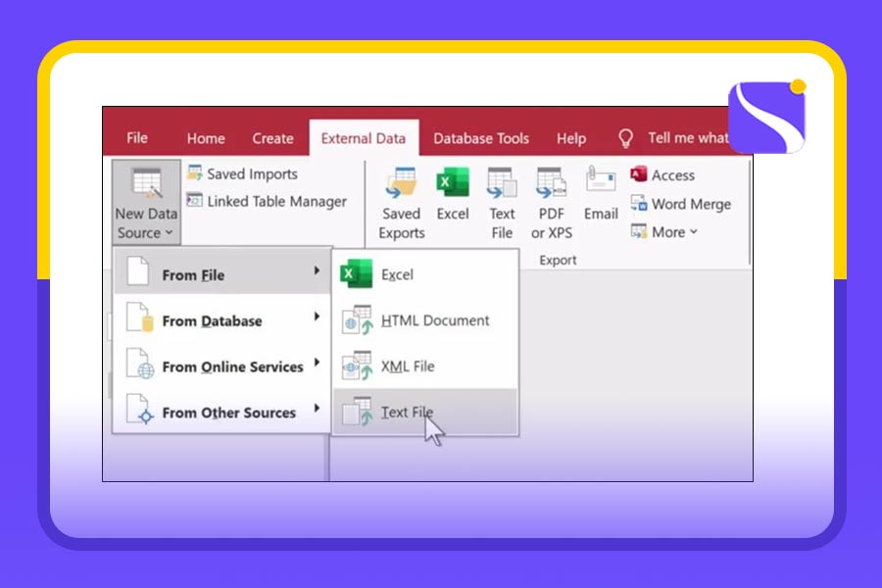
Task: Click the Export group label
Action: coord(558,260)
